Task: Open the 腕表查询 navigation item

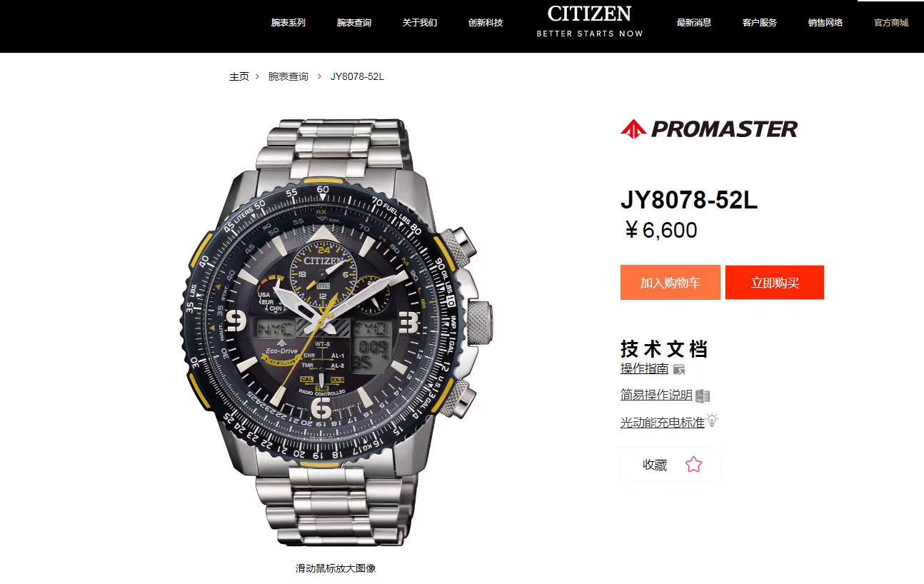Action: pyautogui.click(x=354, y=23)
